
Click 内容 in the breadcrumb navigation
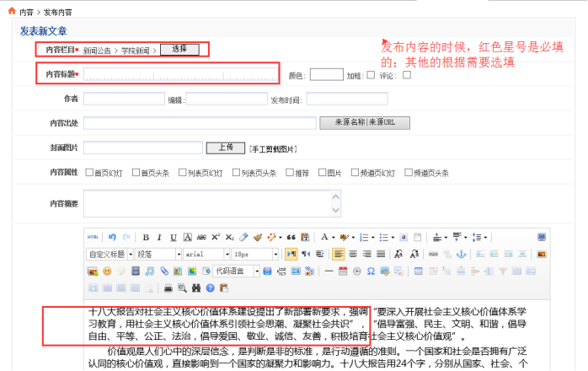tap(26, 12)
